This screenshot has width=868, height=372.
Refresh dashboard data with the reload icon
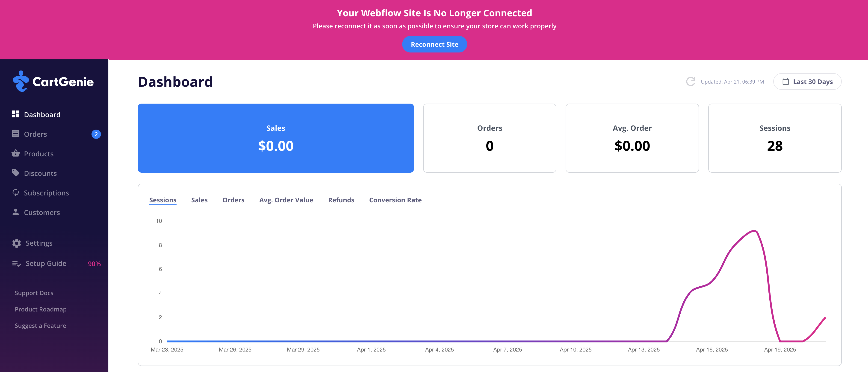[x=691, y=81]
